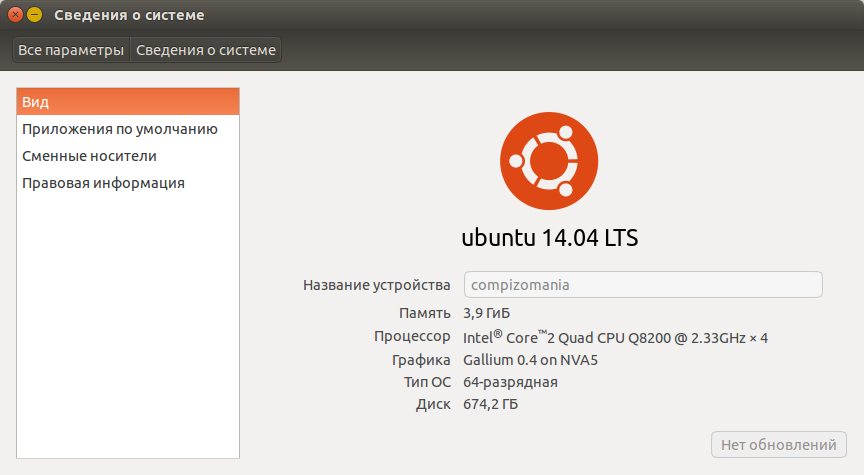Minimize the window with the yellow button
Image resolution: width=864 pixels, height=475 pixels.
tap(34, 15)
